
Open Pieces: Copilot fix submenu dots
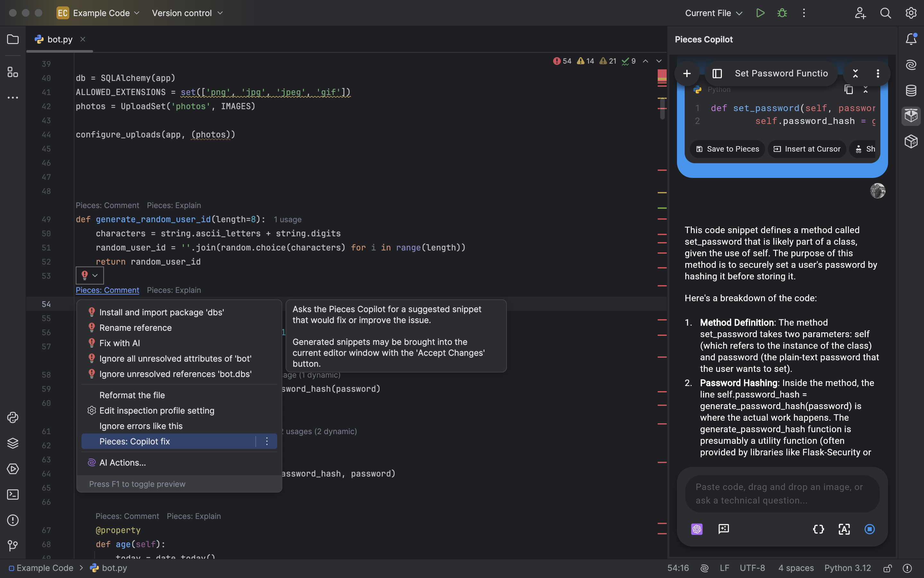(267, 441)
